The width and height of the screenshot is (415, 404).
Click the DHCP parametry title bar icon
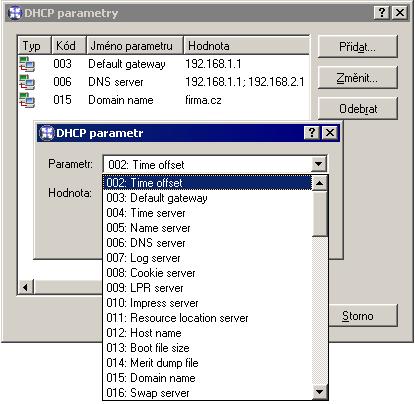pos(15,13)
